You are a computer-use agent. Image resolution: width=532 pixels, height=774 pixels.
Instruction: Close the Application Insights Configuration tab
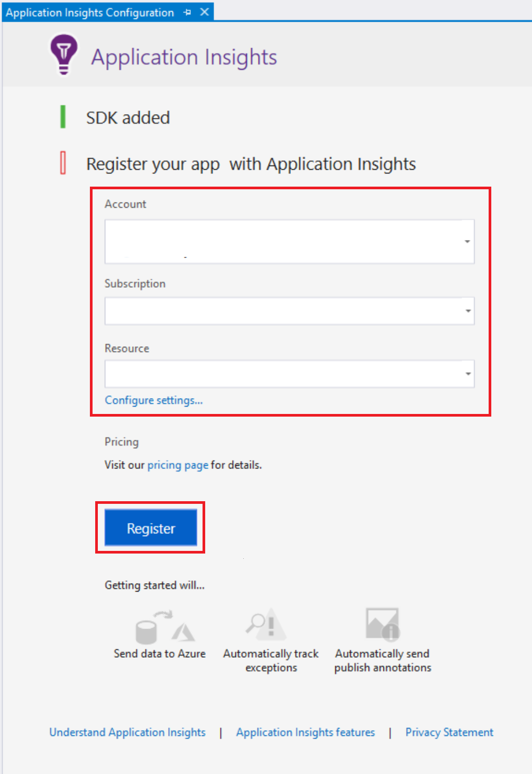point(205,12)
